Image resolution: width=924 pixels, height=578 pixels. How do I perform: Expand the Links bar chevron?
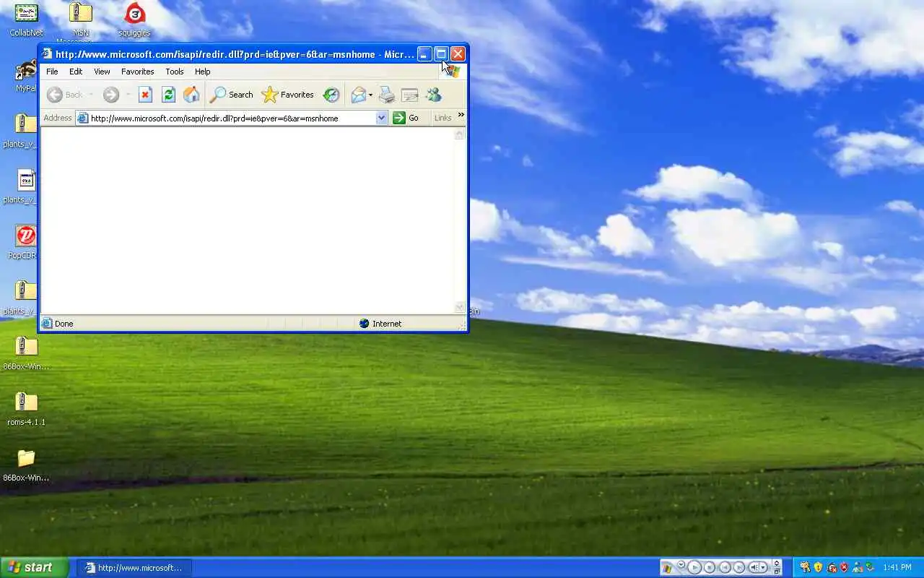tap(461, 115)
